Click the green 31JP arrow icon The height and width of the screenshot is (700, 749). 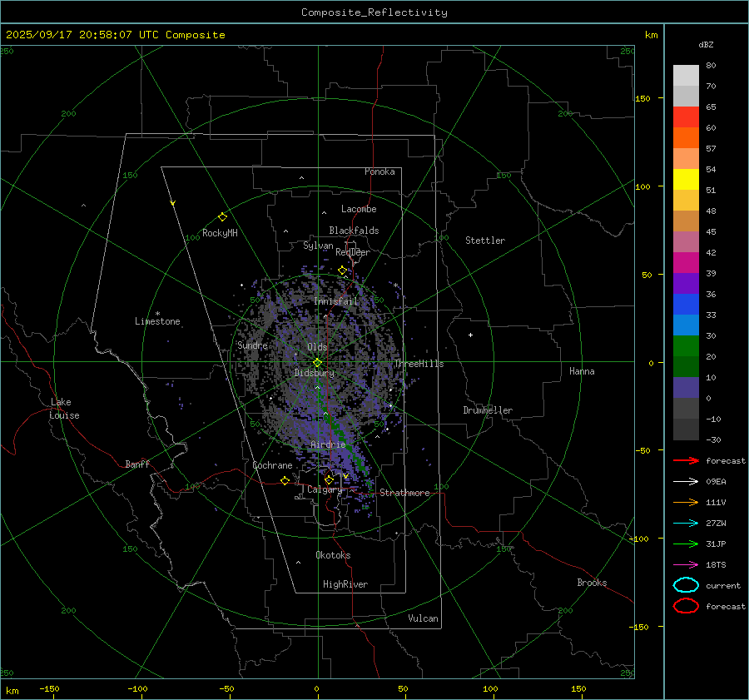point(686,544)
